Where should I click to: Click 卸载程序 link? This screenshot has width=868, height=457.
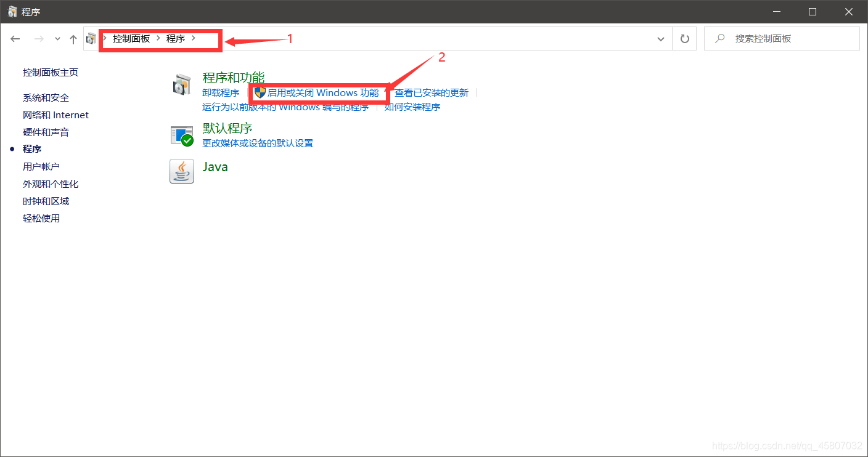(221, 92)
